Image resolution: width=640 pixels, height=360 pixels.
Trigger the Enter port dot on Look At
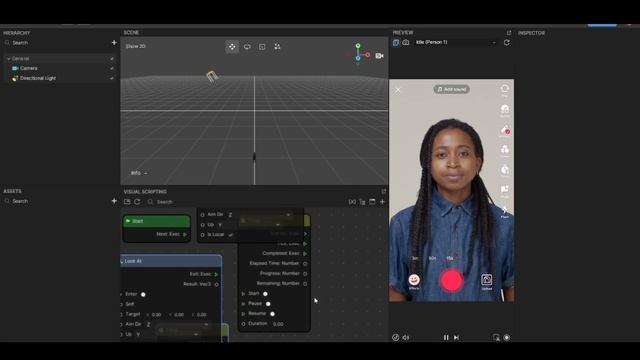click(143, 294)
